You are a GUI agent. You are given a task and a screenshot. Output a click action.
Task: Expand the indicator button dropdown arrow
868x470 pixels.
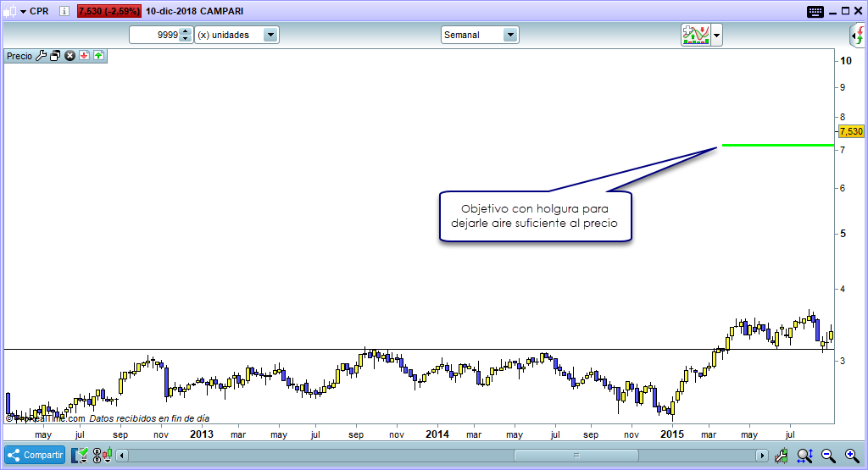717,35
